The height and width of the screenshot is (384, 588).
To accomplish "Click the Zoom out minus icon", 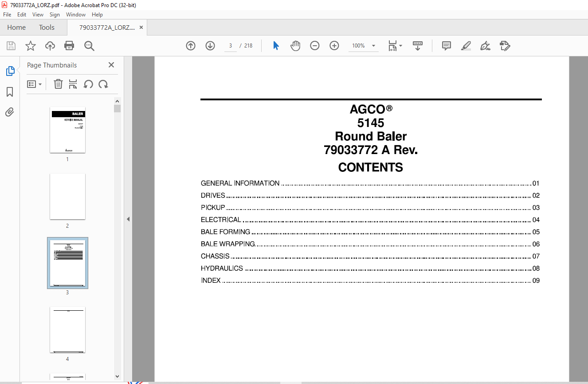I will (x=315, y=46).
